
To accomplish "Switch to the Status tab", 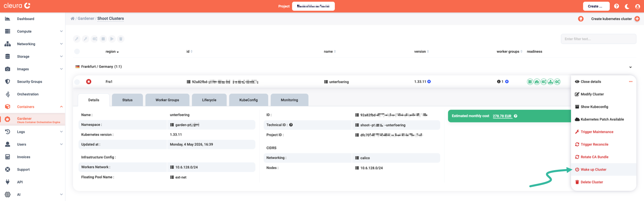I will 127,100.
